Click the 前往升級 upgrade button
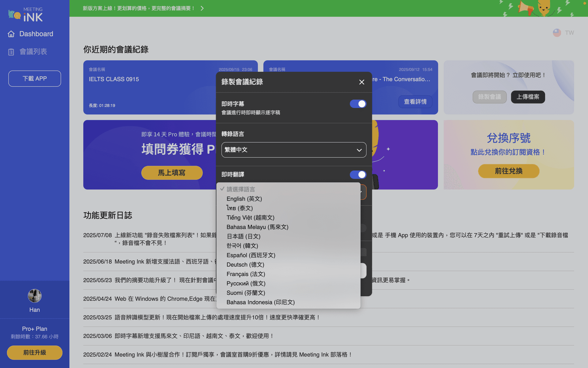 click(x=35, y=353)
